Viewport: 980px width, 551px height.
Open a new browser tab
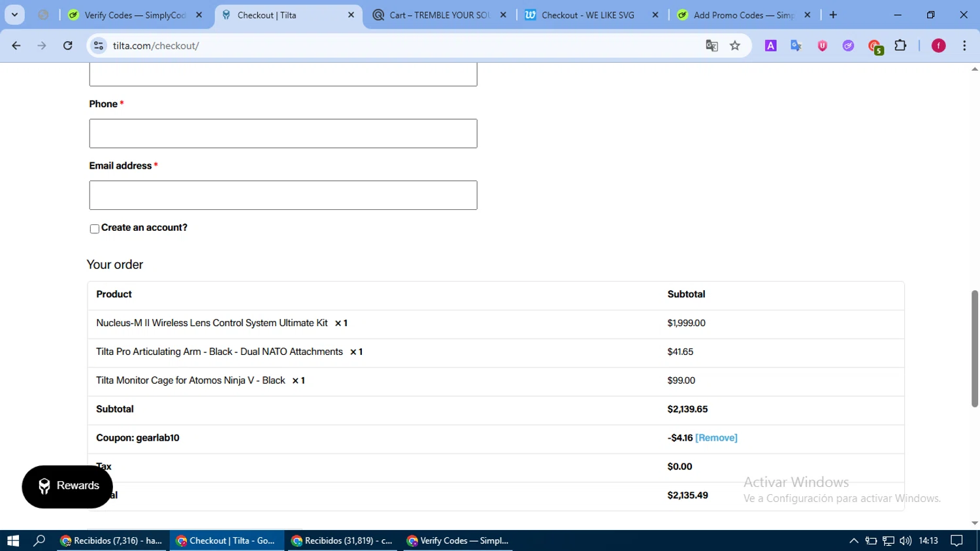pos(833,14)
